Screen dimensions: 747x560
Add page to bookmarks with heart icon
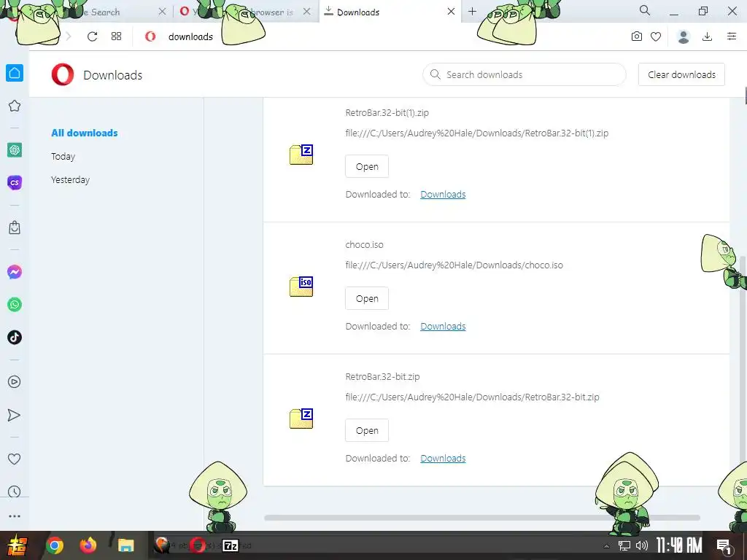(656, 36)
